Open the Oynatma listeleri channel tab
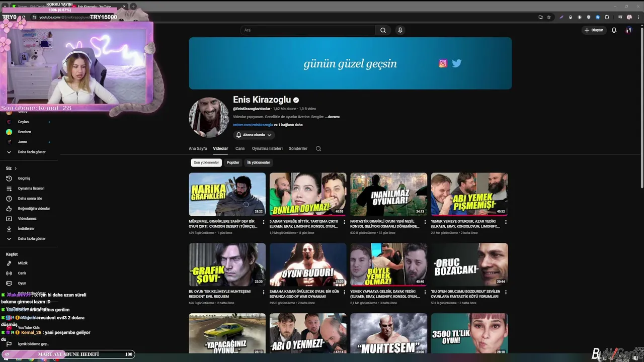Screen dimensions: 644x362 point(267,149)
